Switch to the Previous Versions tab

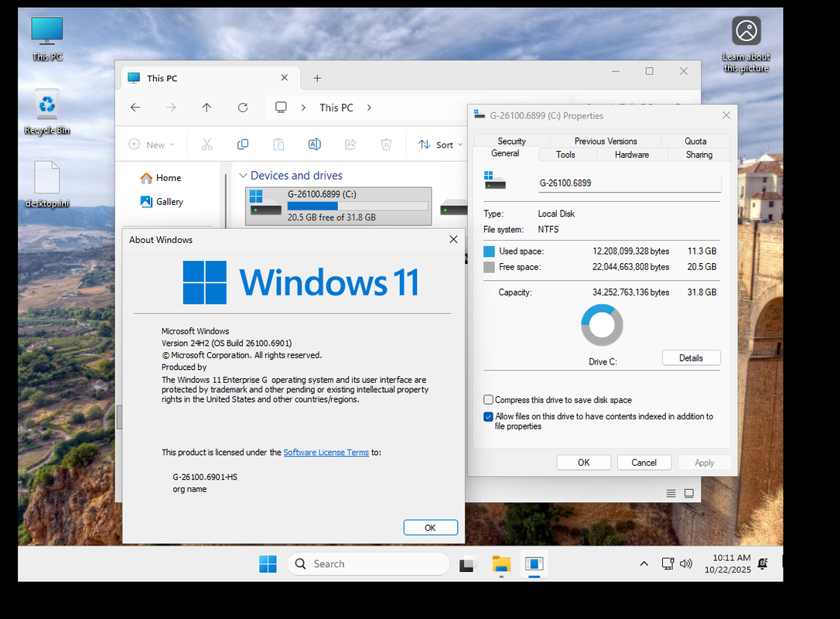(606, 141)
